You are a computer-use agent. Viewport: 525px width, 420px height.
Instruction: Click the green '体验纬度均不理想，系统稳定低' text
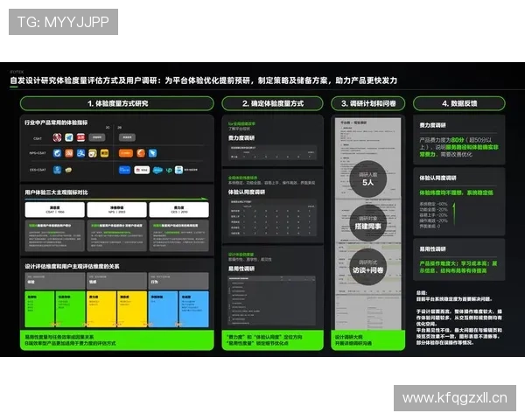pos(456,192)
